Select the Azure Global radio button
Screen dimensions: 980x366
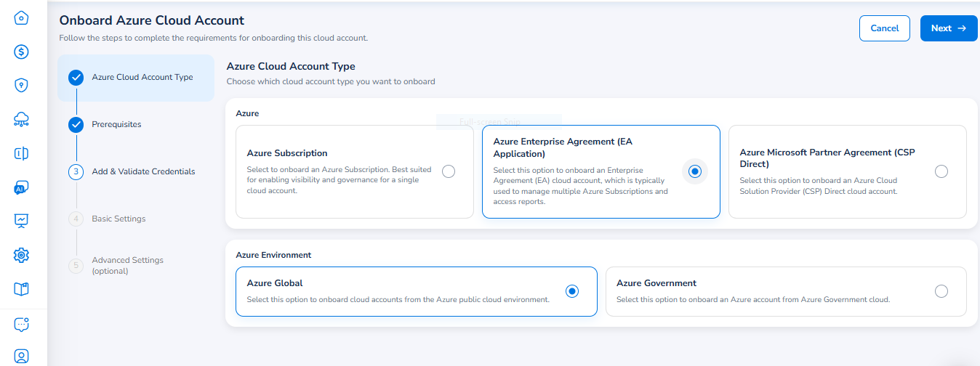pyautogui.click(x=572, y=291)
